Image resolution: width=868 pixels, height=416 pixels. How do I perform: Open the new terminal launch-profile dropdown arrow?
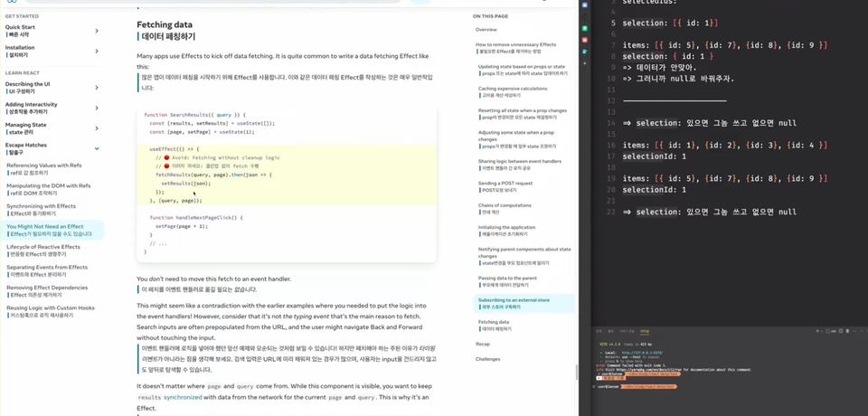click(x=822, y=331)
